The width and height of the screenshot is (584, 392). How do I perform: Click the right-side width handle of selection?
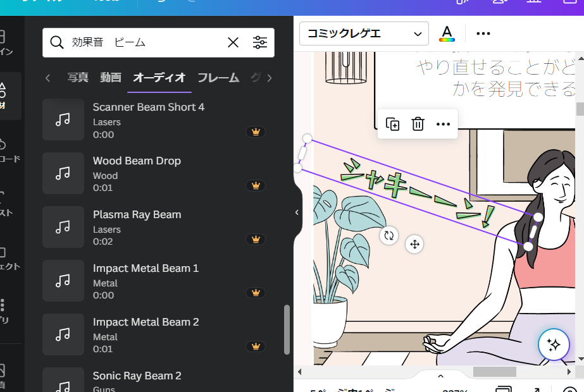coord(533,231)
